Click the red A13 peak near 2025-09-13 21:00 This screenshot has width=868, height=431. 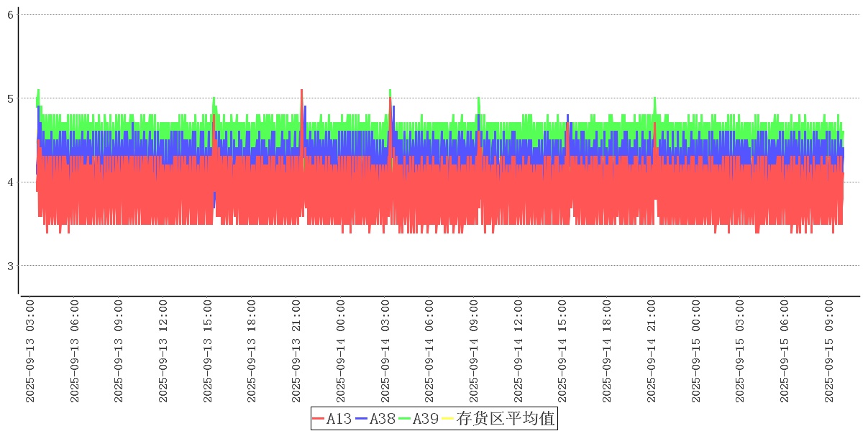click(301, 91)
